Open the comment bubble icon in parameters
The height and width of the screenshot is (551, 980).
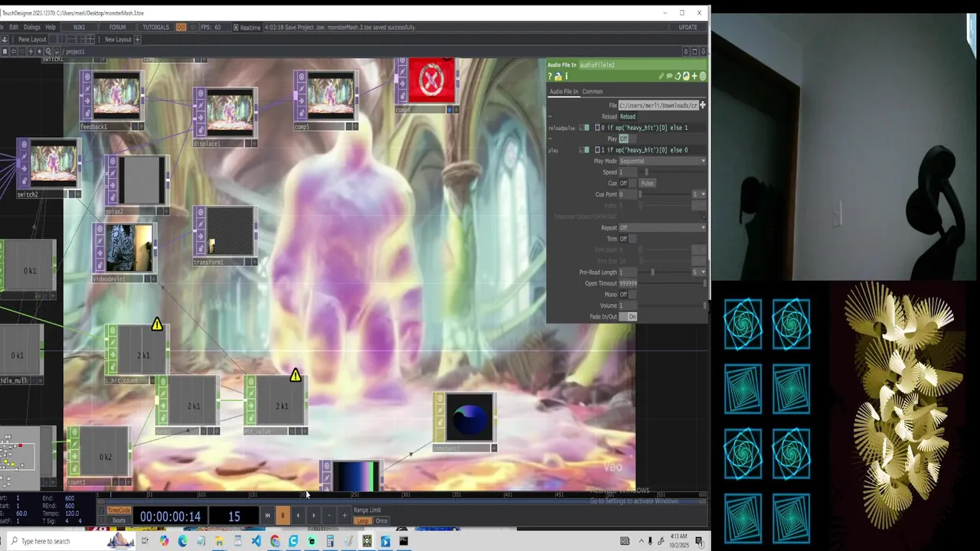(669, 77)
